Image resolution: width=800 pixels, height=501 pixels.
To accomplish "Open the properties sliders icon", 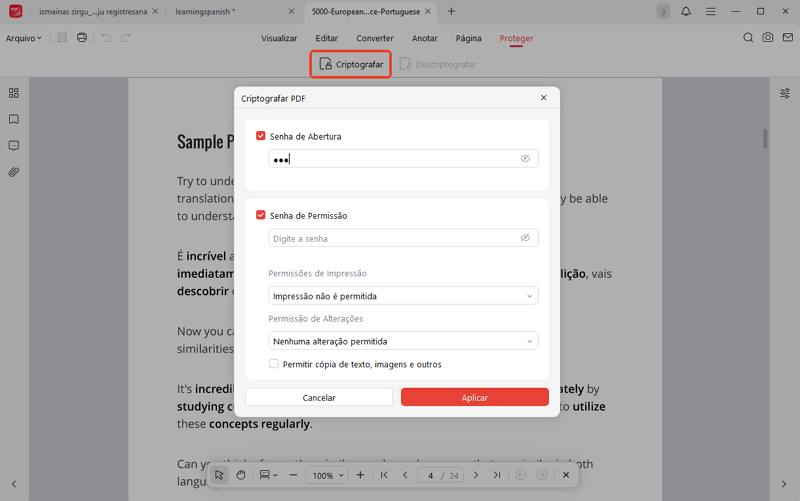I will (x=785, y=93).
